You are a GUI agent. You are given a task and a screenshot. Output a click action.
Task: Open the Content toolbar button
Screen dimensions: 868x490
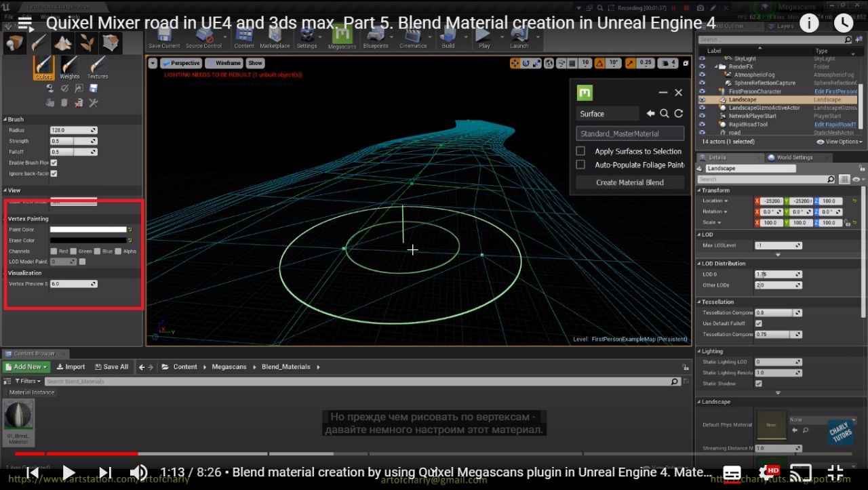coord(244,38)
